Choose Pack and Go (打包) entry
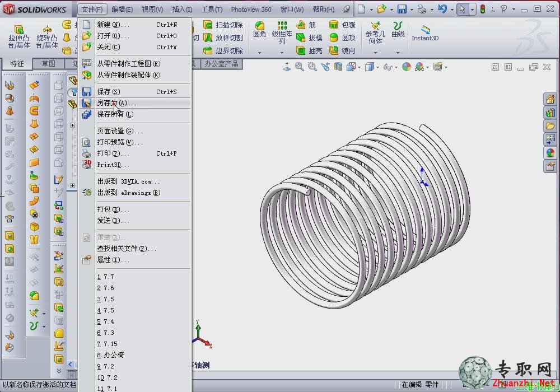Screen dimensions: 560x392 point(136,209)
